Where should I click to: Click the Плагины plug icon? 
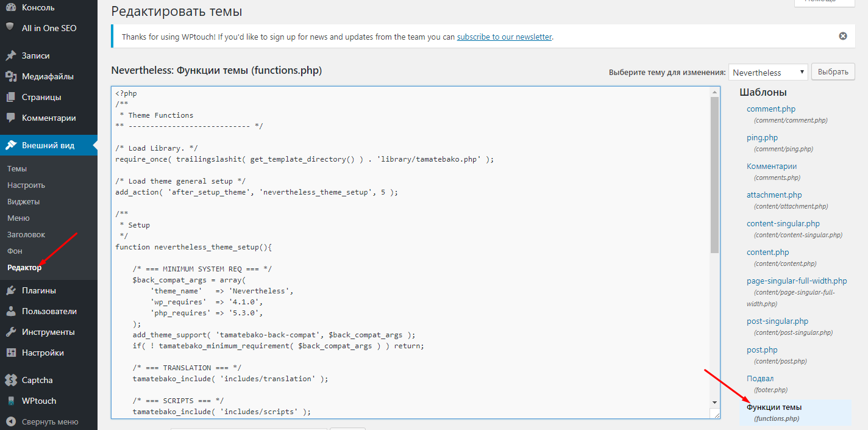tap(10, 290)
